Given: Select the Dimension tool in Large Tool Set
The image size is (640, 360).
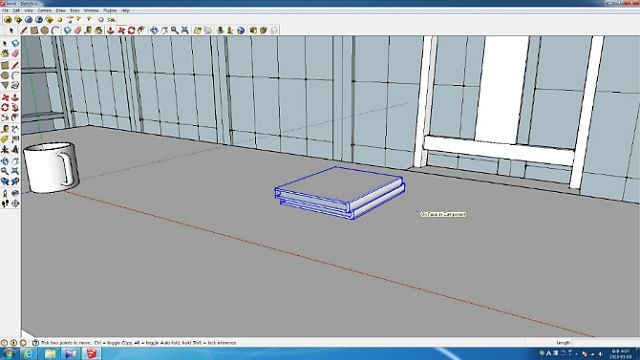Looking at the screenshot, I should (15, 129).
